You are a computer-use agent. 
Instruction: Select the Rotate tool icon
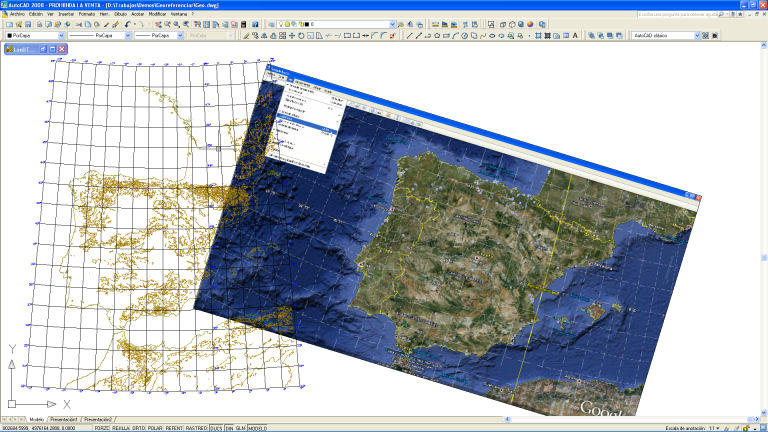[301, 35]
